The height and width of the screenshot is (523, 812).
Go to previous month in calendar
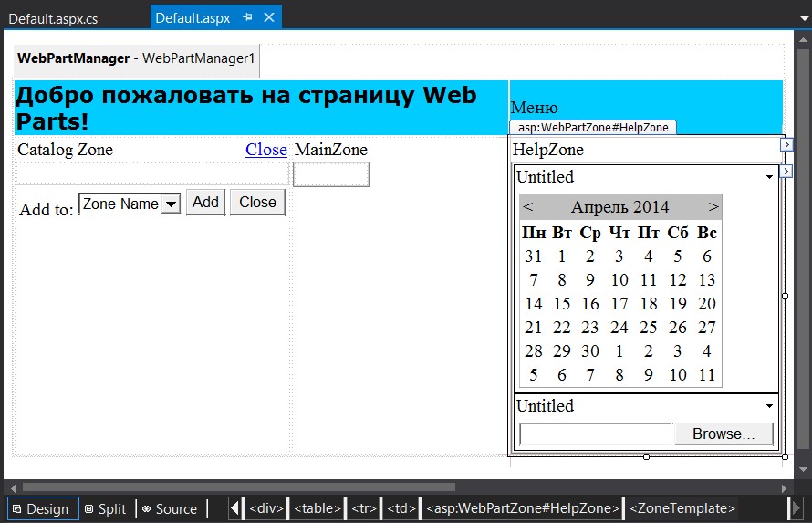click(527, 206)
